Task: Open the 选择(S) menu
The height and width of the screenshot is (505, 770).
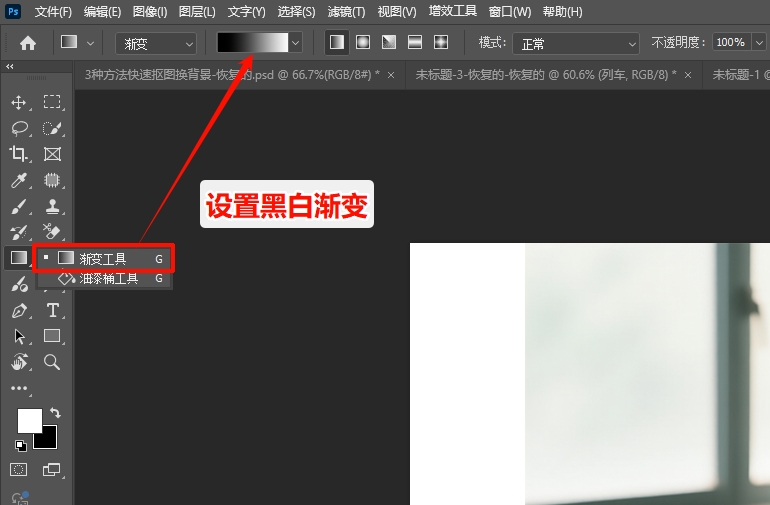Action: (297, 11)
